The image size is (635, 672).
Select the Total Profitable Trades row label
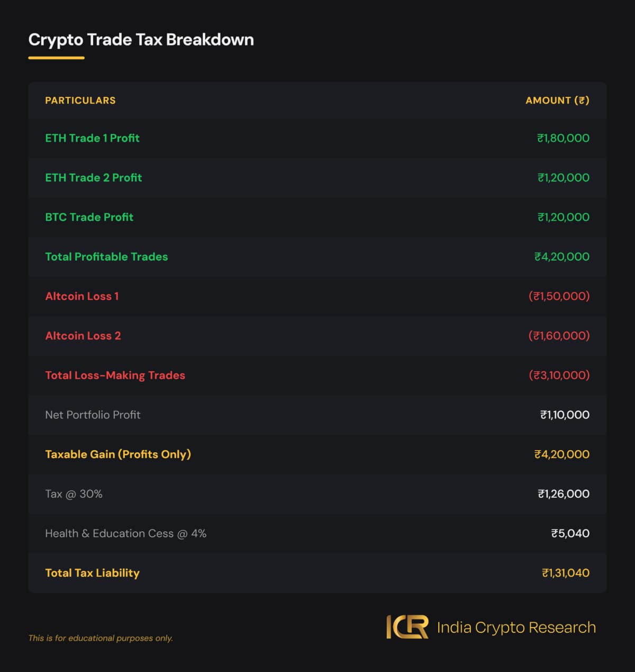106,257
